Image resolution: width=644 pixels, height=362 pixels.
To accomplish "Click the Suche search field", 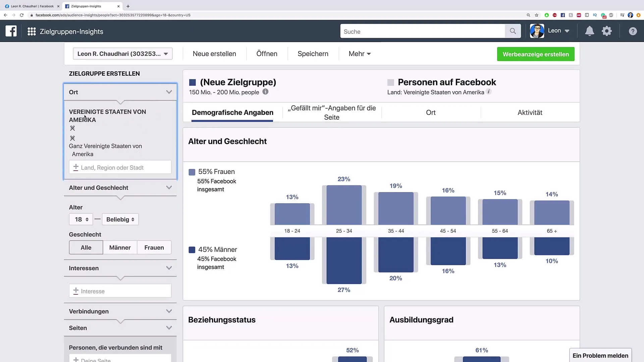I will point(422,31).
